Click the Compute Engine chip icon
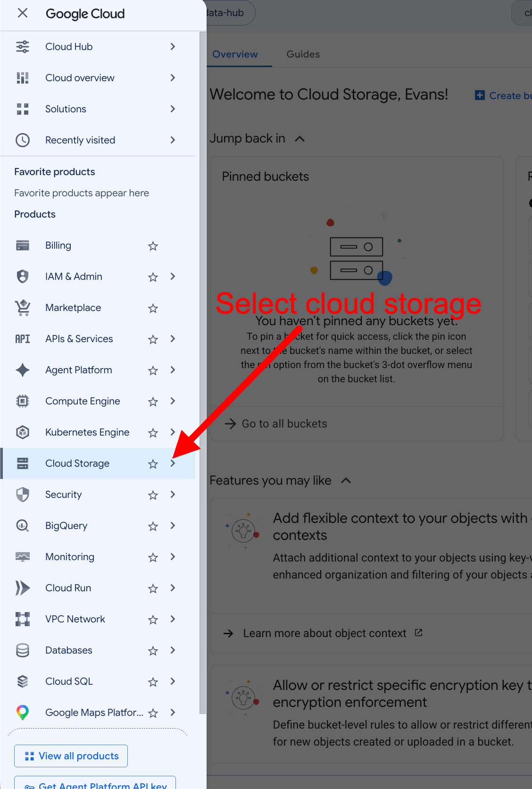The width and height of the screenshot is (532, 789). pyautogui.click(x=23, y=401)
